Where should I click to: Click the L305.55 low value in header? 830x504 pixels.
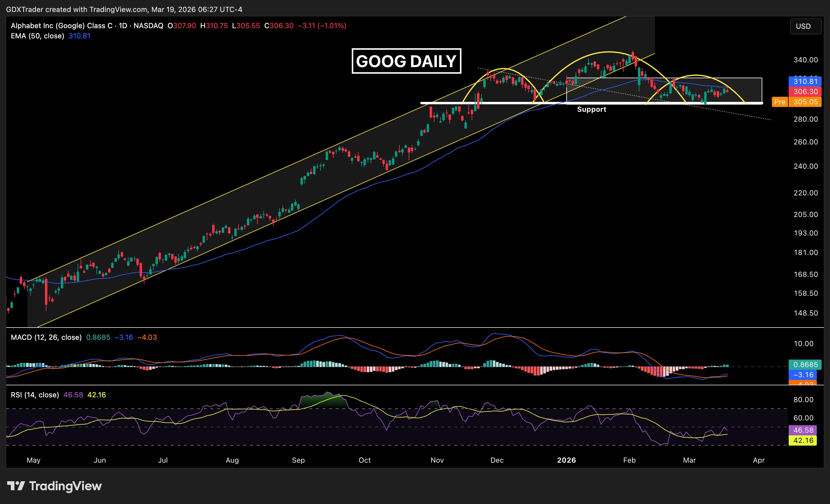(246, 25)
